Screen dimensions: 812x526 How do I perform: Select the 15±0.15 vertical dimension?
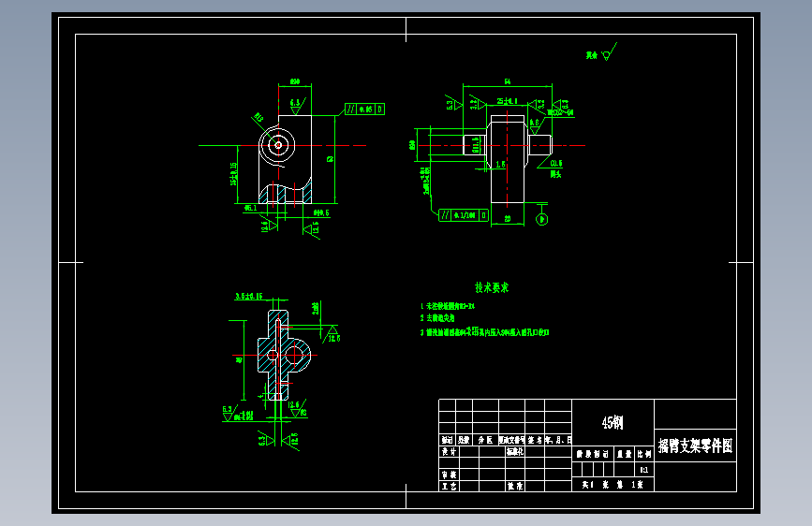coord(233,174)
